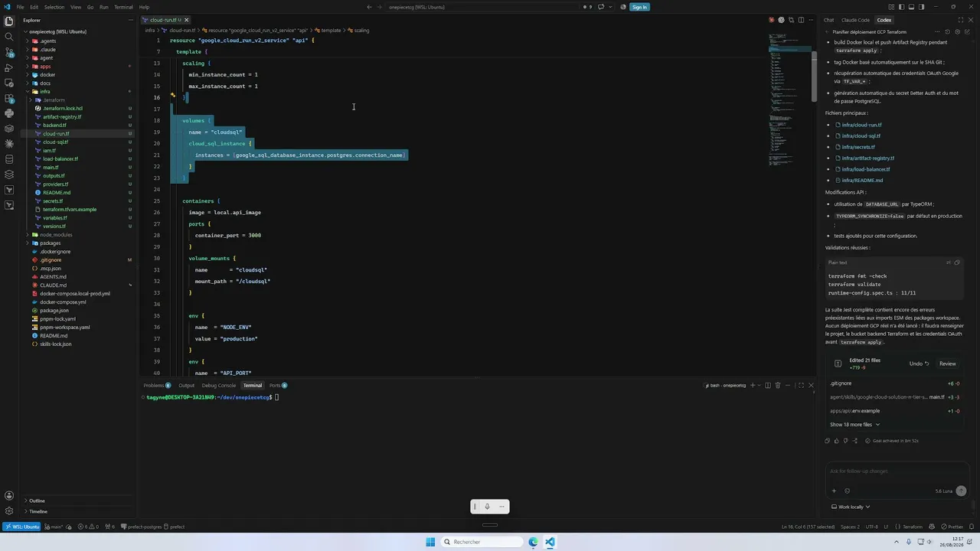Add a new terminal with plus icon
The image size is (980, 551).
753,386
